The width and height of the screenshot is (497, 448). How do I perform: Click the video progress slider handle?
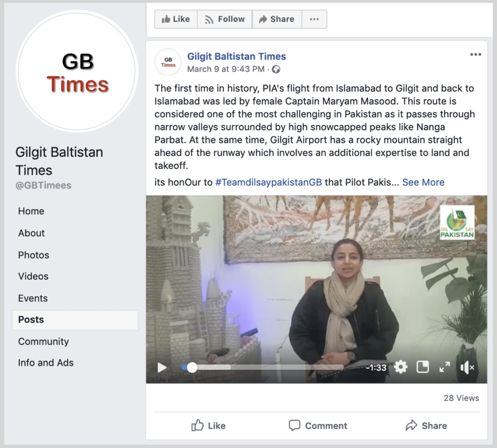[192, 367]
